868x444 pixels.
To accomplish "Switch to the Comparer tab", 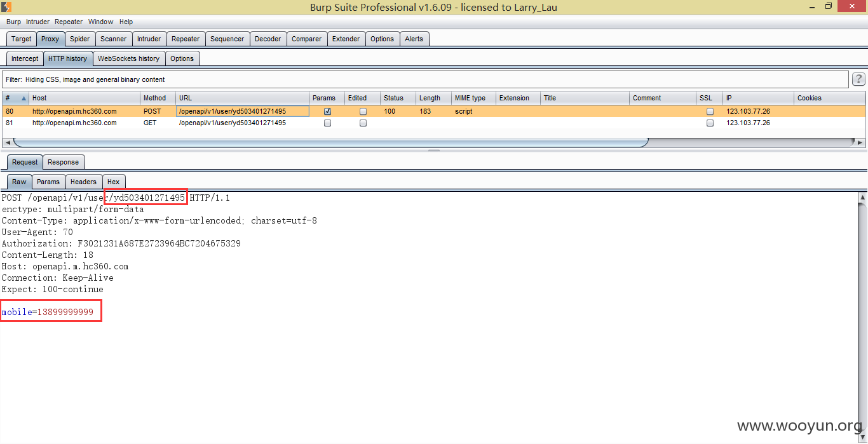I will [306, 39].
